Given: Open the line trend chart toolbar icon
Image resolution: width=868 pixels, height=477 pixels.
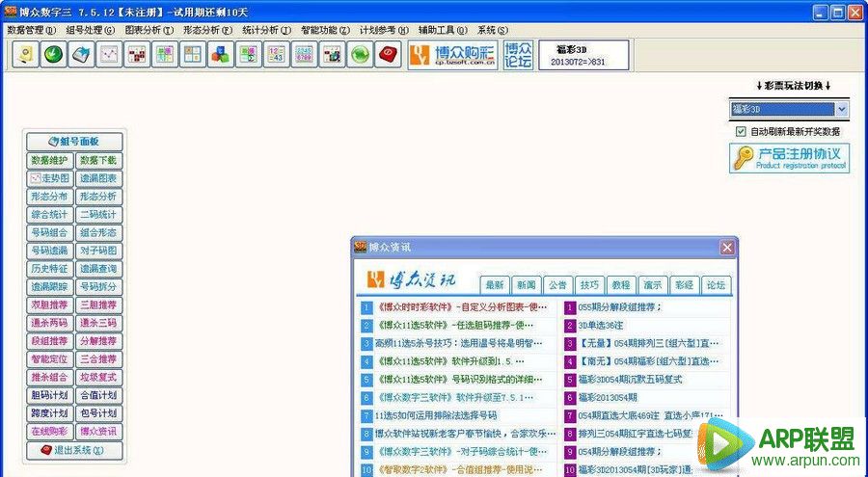Looking at the screenshot, I should [x=109, y=55].
